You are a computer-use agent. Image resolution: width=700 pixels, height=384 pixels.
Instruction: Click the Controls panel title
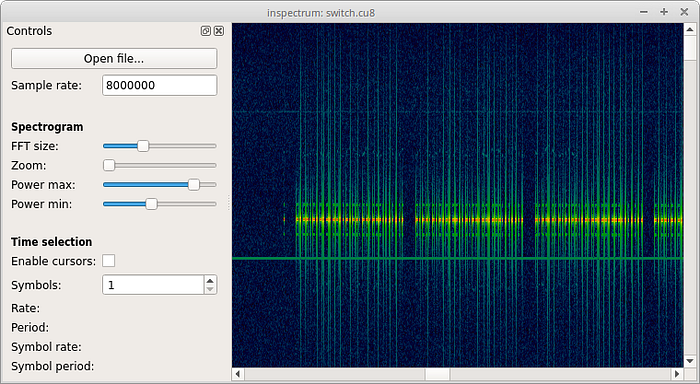coord(29,31)
